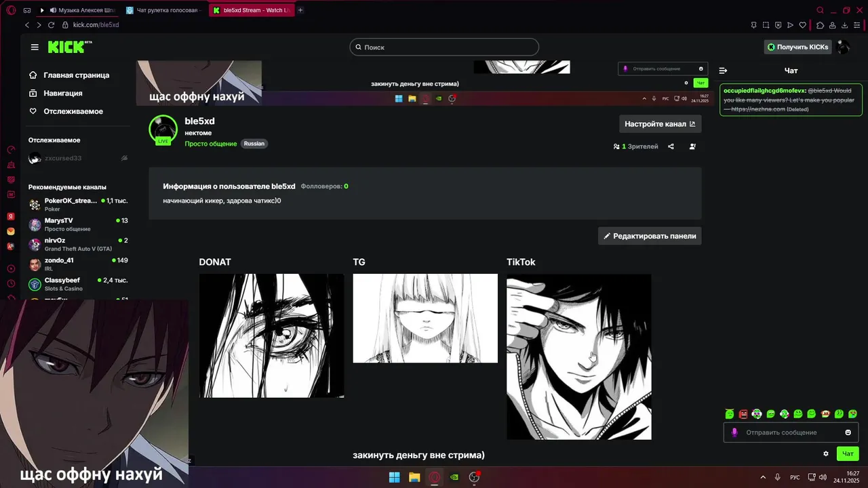868x488 pixels.
Task: Click the purple microphone icon in chat input
Action: click(734, 432)
